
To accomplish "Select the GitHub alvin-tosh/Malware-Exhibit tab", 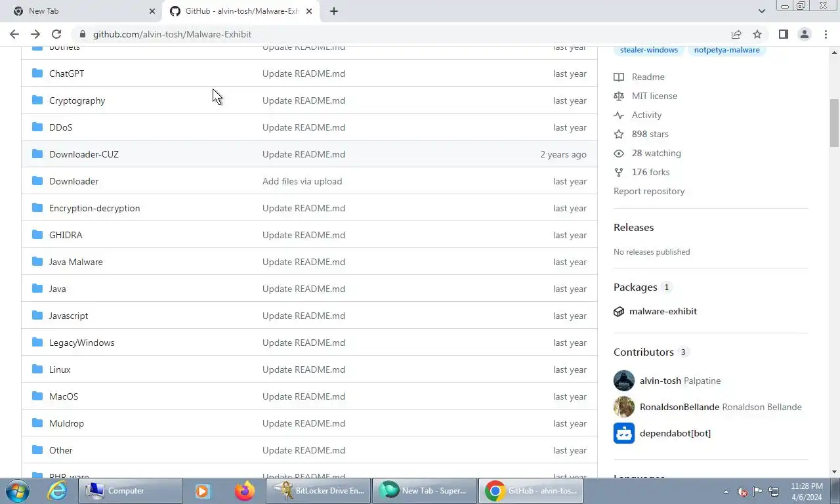I will pyautogui.click(x=240, y=11).
